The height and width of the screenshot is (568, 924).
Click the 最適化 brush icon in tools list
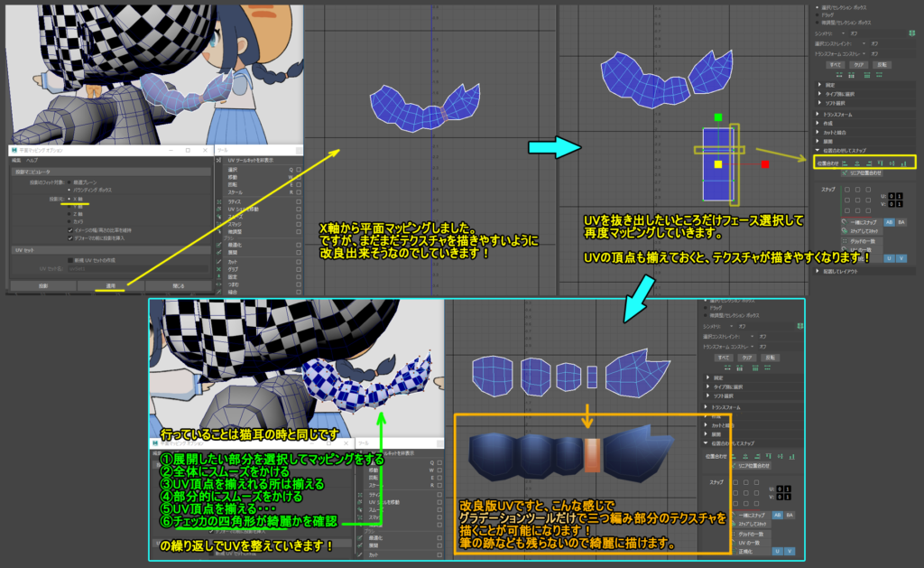coord(219,245)
